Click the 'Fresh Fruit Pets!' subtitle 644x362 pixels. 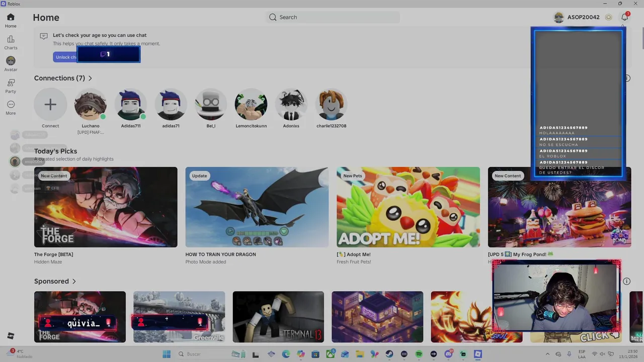coord(354,262)
